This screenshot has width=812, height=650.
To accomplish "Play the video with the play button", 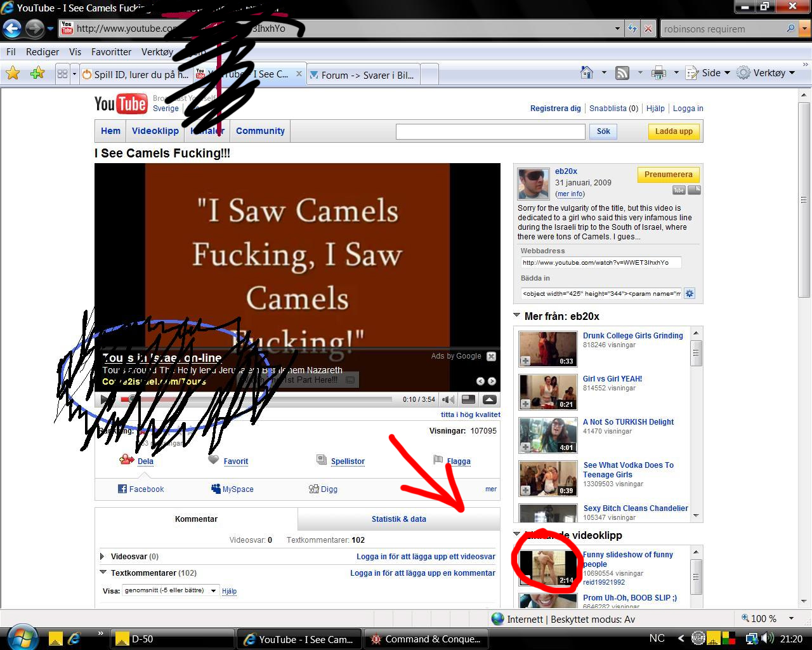I will pos(105,400).
